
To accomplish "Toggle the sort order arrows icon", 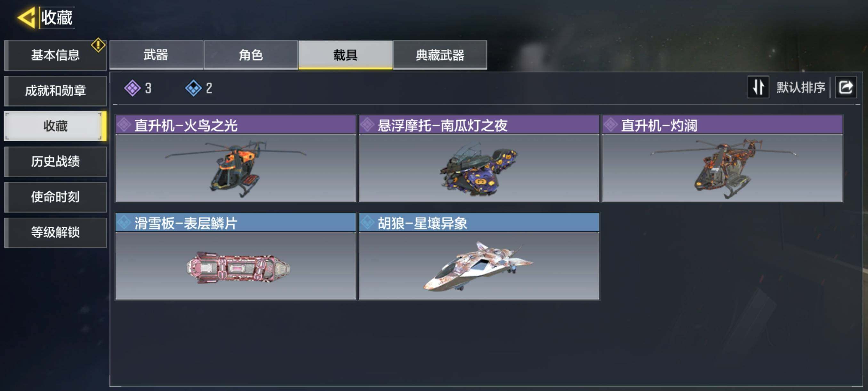I will [758, 87].
